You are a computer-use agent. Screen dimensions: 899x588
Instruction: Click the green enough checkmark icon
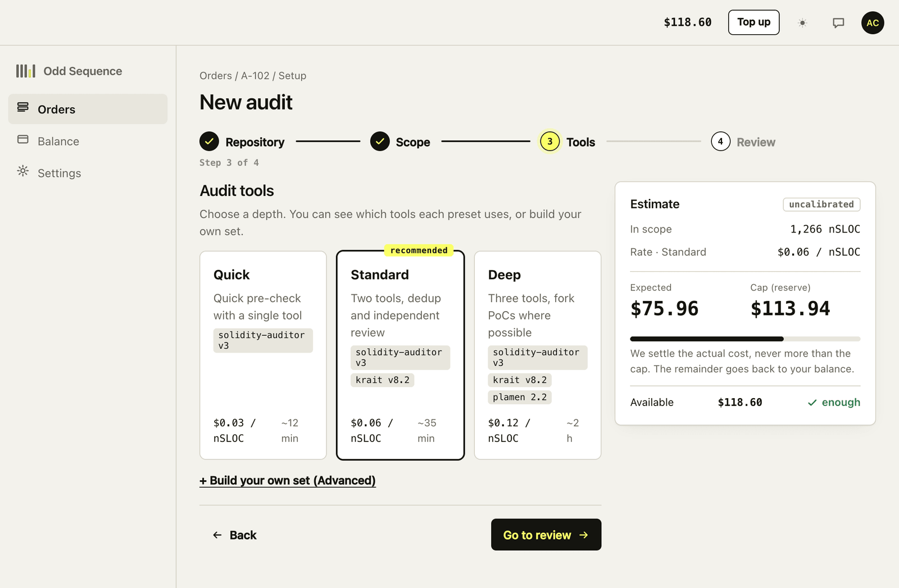click(x=812, y=403)
